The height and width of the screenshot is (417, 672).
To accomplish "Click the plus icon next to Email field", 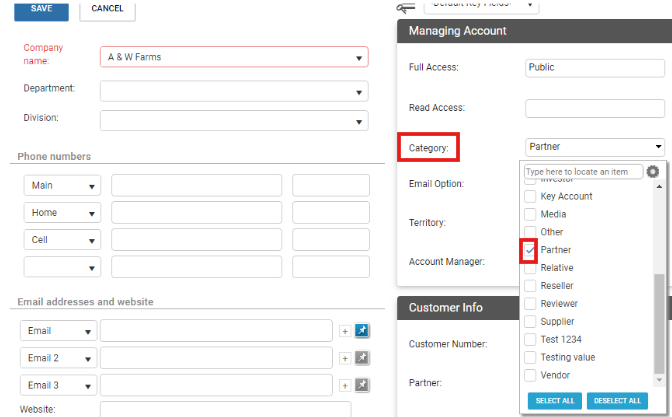I will (345, 331).
